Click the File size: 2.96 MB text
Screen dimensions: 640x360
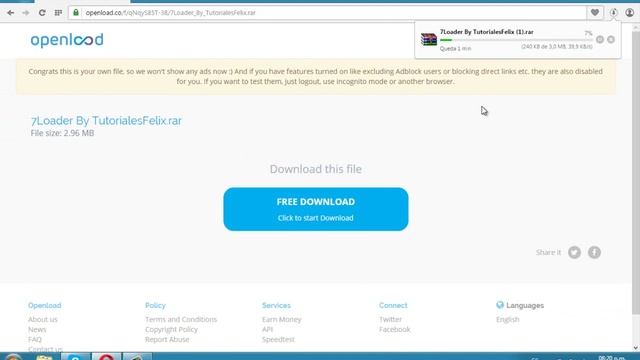[x=62, y=133]
